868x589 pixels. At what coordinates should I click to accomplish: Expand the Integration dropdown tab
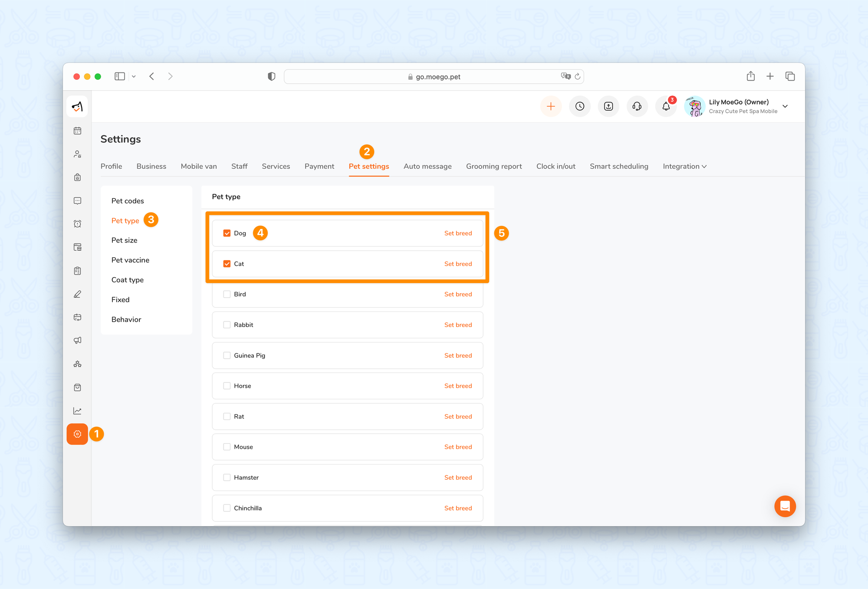click(x=684, y=167)
